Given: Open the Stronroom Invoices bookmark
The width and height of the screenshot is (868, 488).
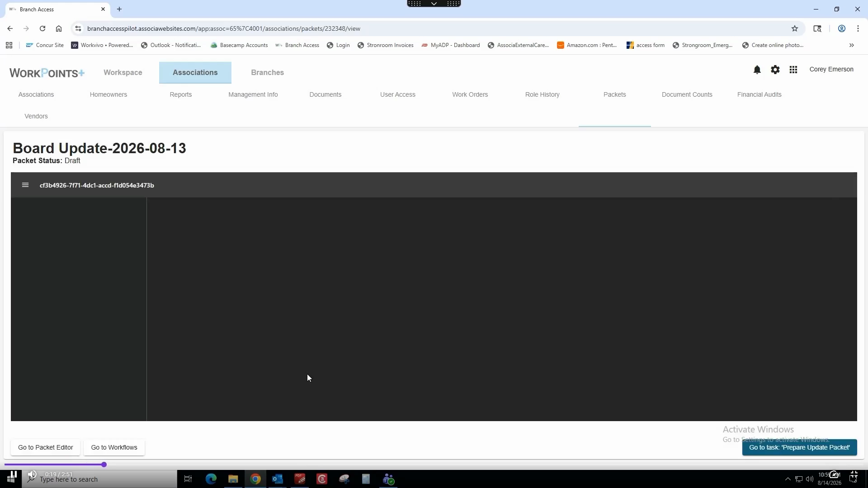Looking at the screenshot, I should tap(385, 45).
